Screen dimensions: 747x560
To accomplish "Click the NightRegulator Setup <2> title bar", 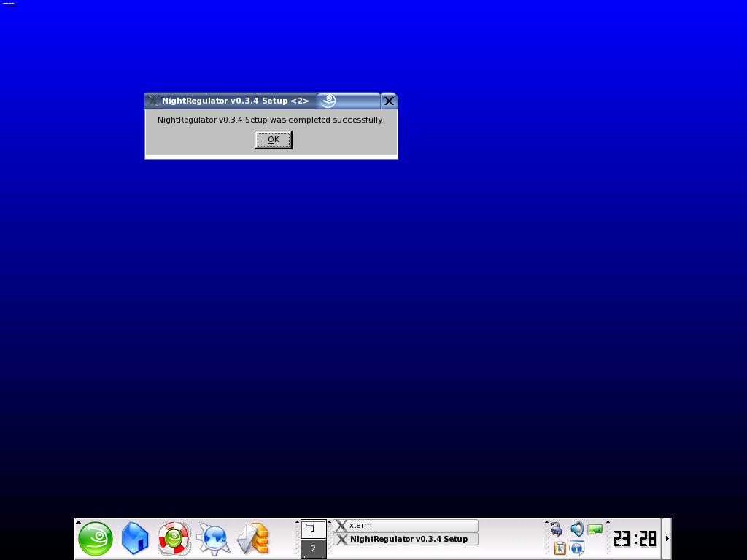I will pos(235,101).
